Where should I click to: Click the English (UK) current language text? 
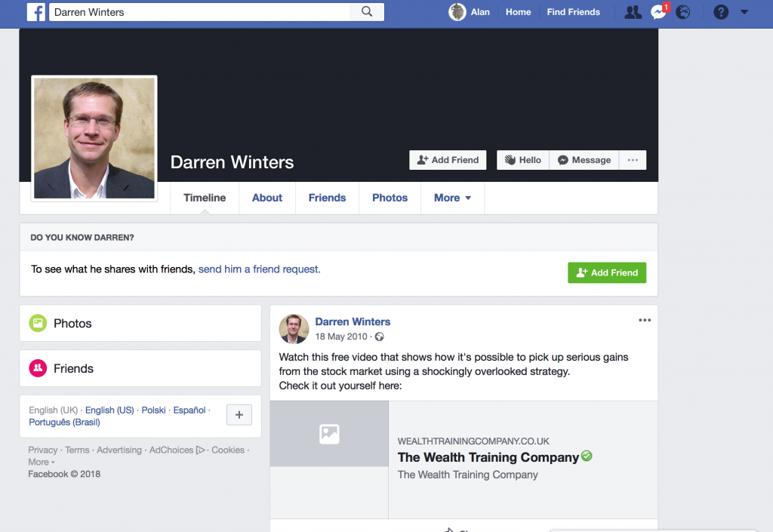click(x=54, y=411)
